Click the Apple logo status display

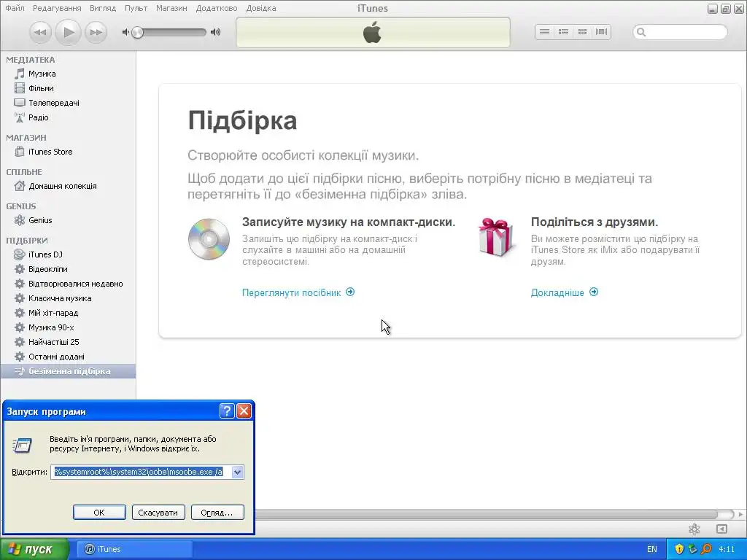point(373,32)
